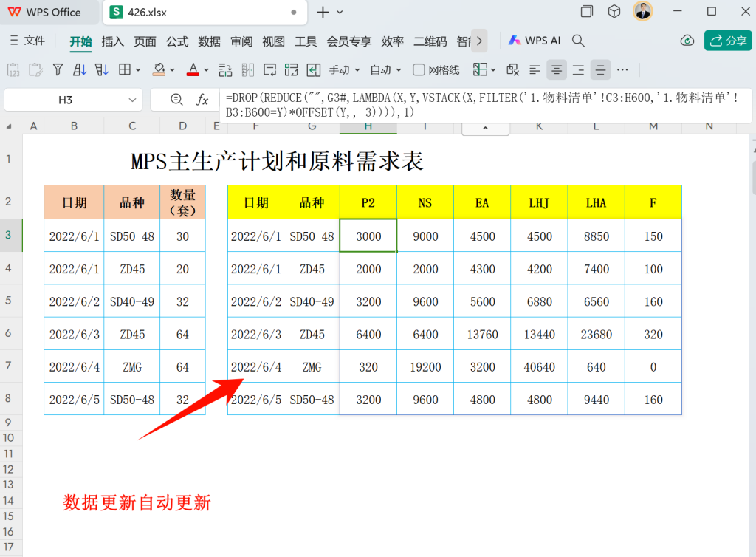This screenshot has height=557, width=756.
Task: Sort descending with the Z-A icon
Action: pos(102,70)
